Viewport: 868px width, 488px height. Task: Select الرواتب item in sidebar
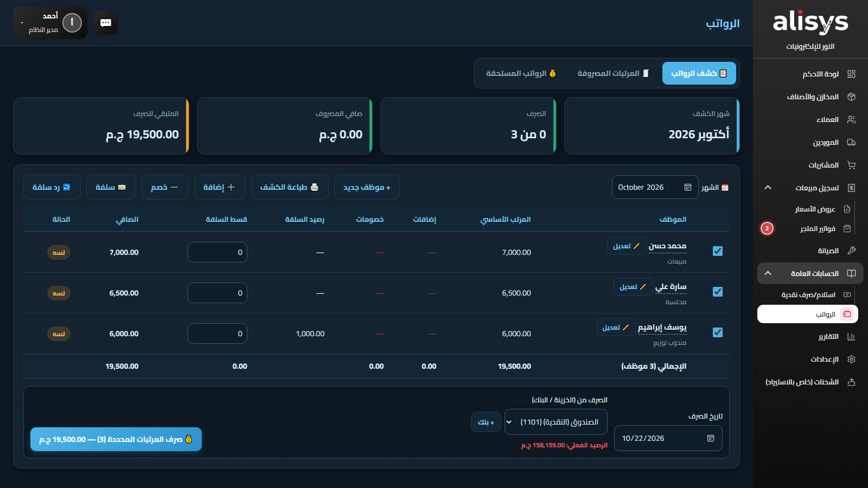tap(808, 314)
